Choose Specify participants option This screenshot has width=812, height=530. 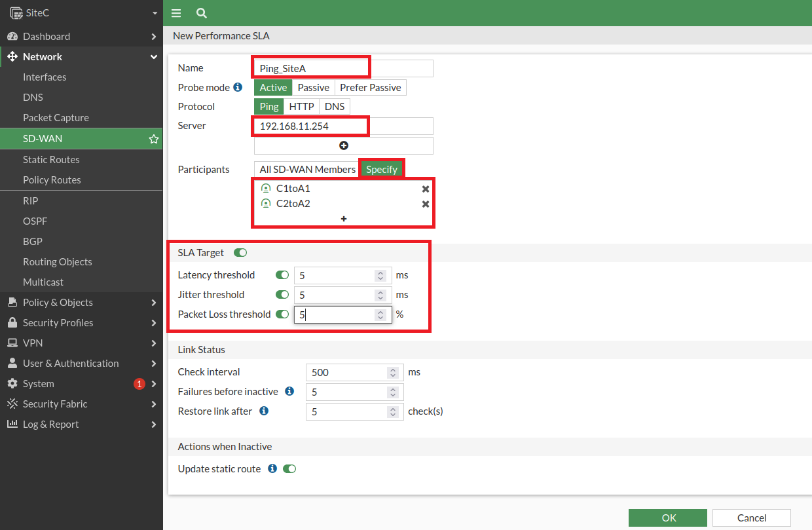[382, 169]
